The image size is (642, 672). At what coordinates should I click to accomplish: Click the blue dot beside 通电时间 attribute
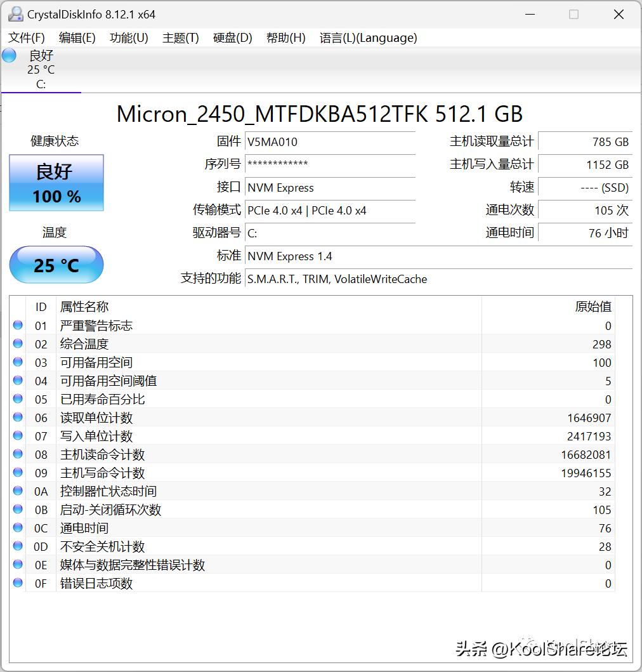tap(17, 527)
